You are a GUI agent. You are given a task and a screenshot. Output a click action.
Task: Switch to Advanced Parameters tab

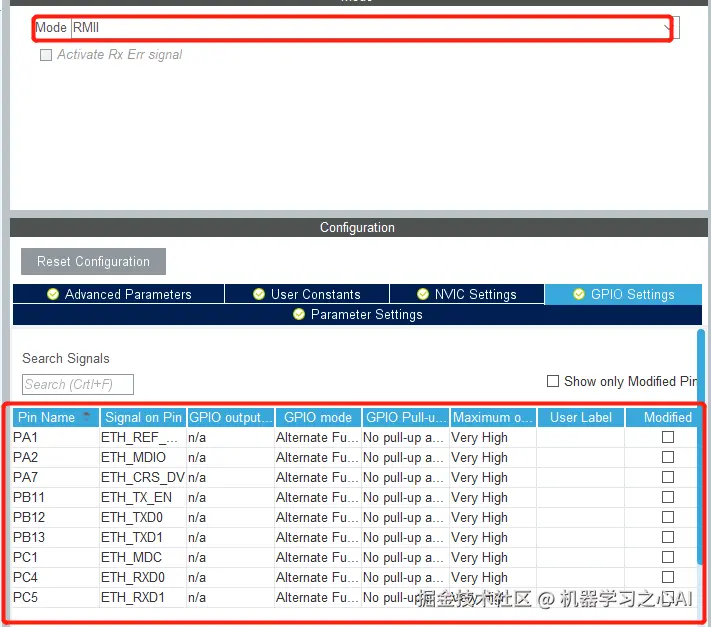click(x=119, y=294)
